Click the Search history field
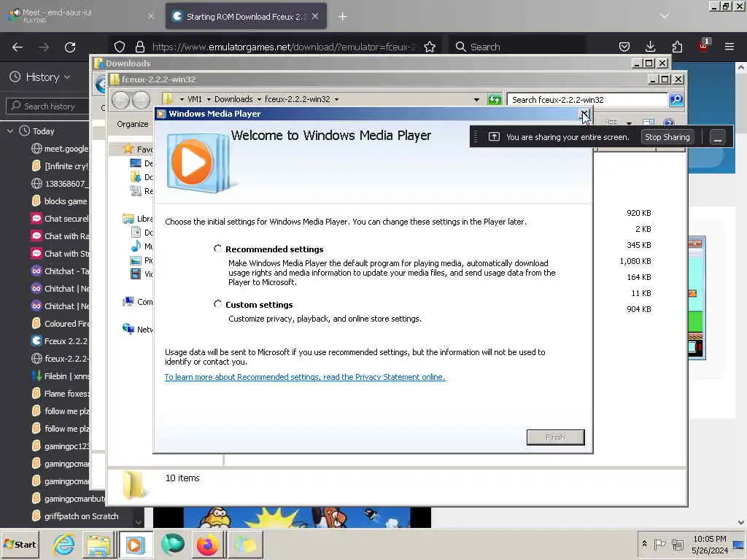747x560 pixels. [x=47, y=106]
